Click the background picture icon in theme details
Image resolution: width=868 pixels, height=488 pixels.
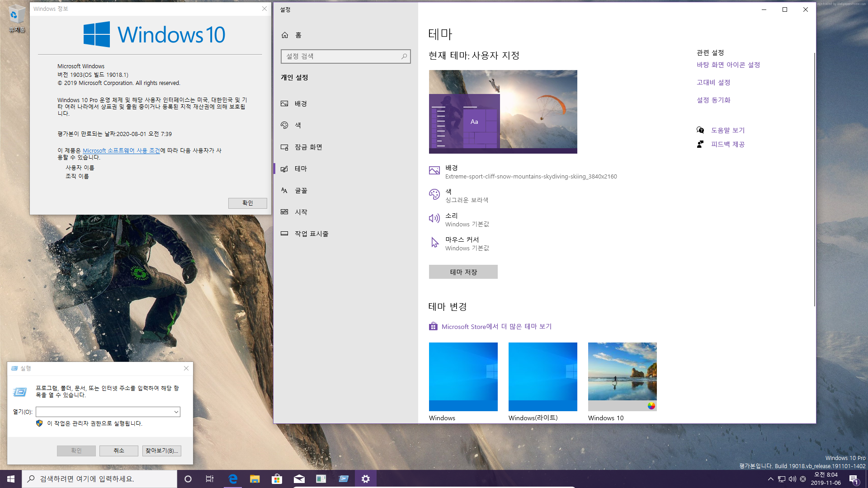pyautogui.click(x=434, y=170)
